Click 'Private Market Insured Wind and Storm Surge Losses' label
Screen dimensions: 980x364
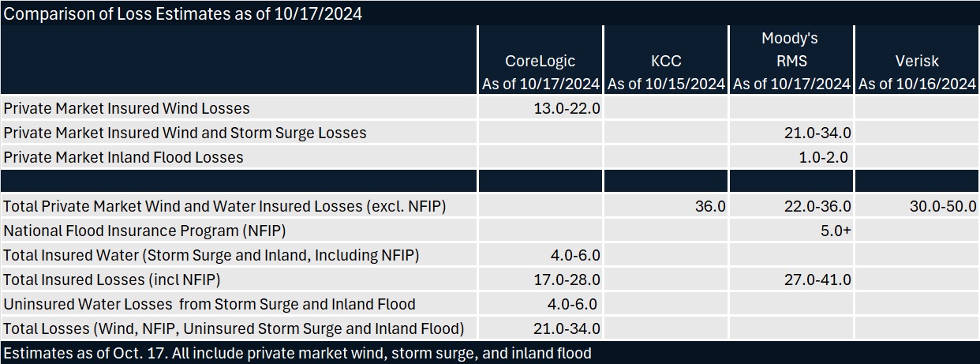click(x=185, y=133)
